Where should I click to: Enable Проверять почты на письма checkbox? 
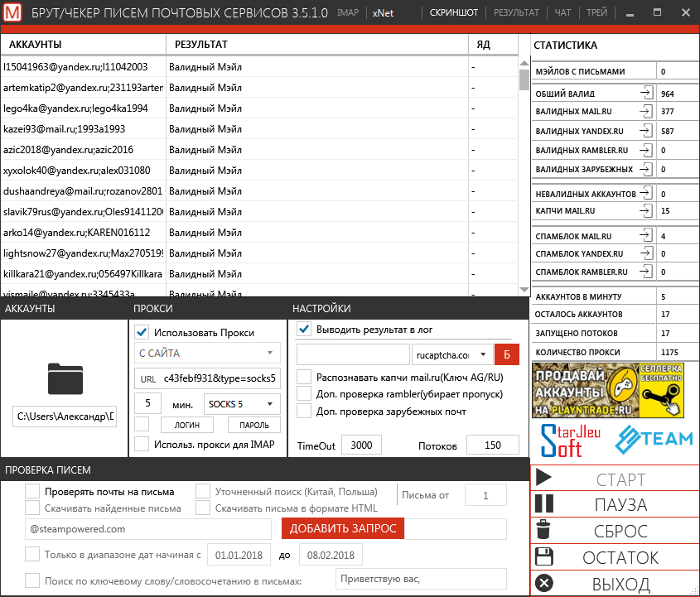click(x=32, y=491)
